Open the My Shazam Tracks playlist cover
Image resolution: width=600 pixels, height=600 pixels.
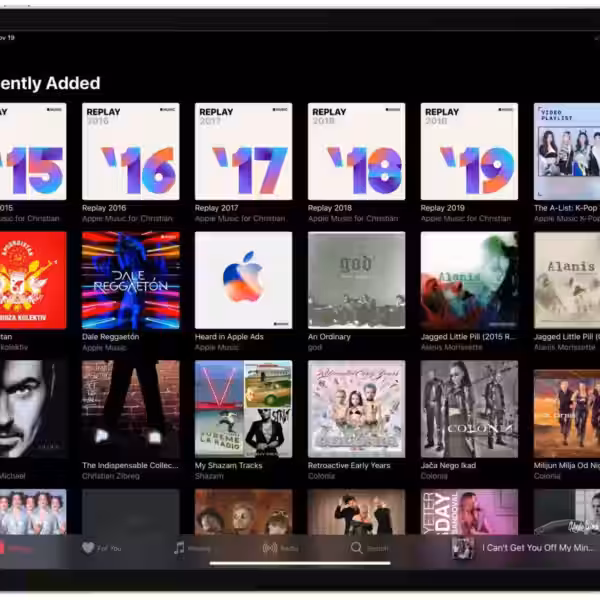[x=243, y=408]
